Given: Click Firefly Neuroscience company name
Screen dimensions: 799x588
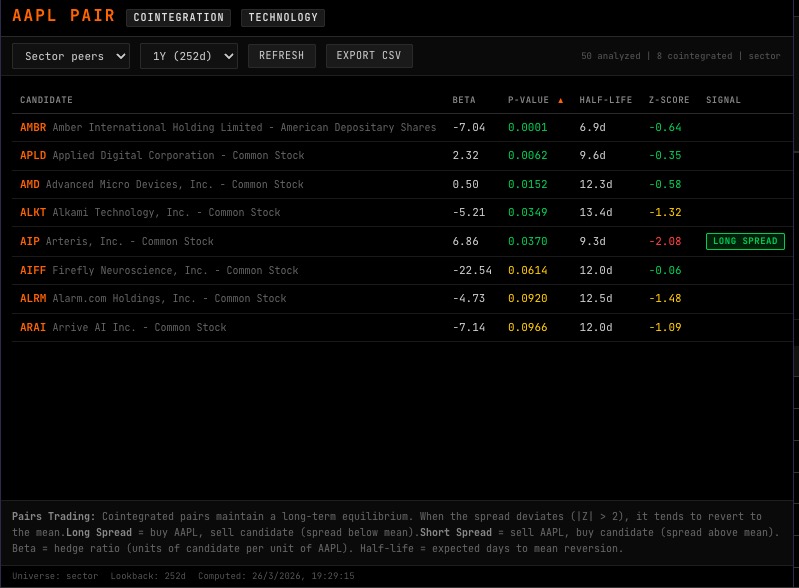Looking at the screenshot, I should (175, 271).
